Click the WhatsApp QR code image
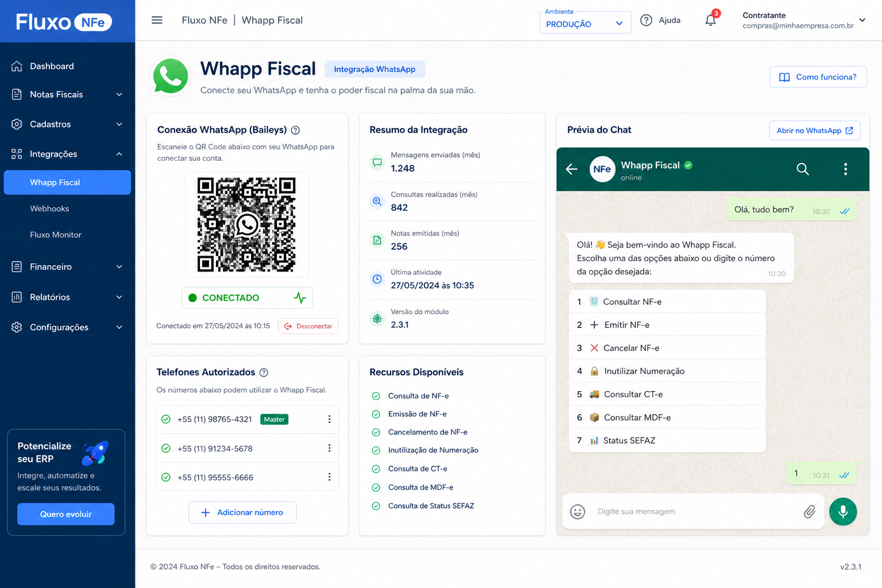 [x=247, y=225]
